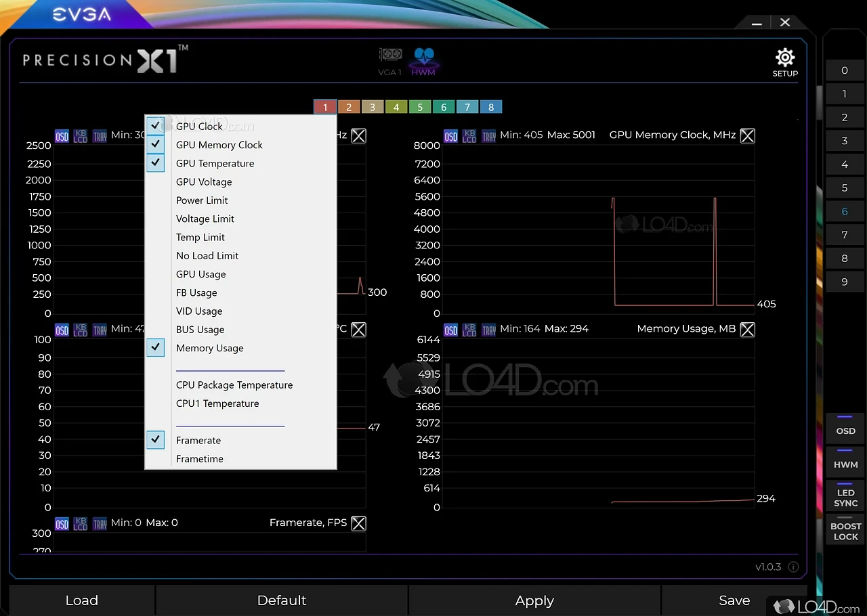Toggle the LED SYNC button
Image resolution: width=867 pixels, height=616 pixels.
[845, 496]
